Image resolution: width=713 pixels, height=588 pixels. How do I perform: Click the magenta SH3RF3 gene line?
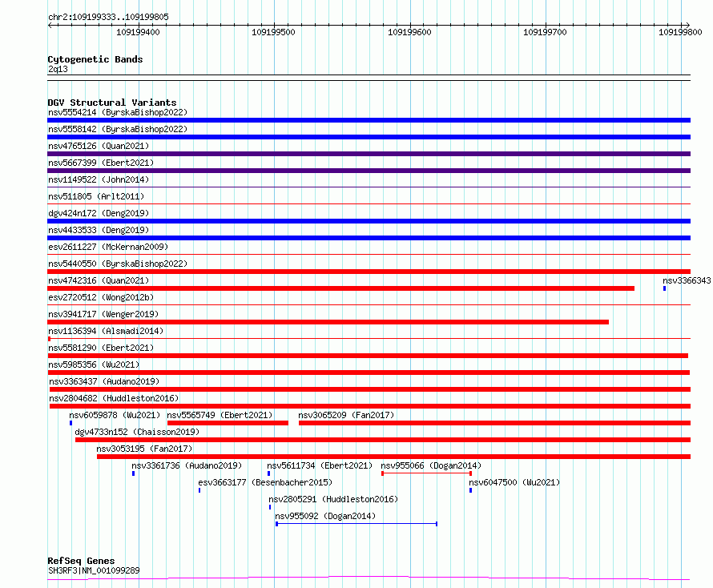coord(369,578)
